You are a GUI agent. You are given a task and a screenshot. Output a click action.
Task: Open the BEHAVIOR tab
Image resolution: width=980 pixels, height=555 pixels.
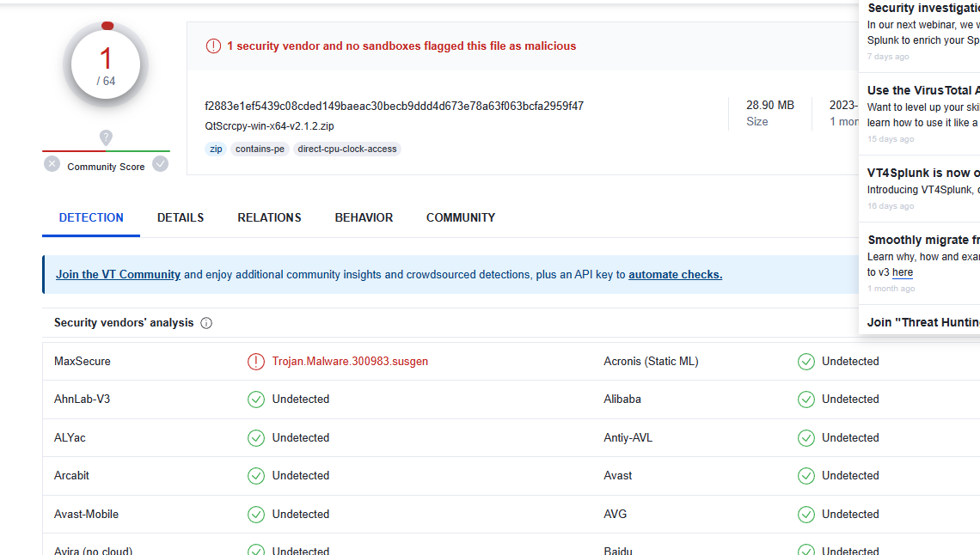click(x=364, y=217)
